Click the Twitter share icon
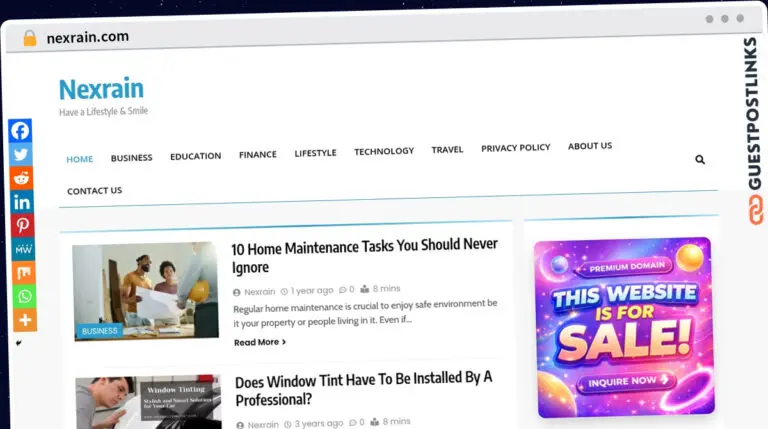 (21, 155)
